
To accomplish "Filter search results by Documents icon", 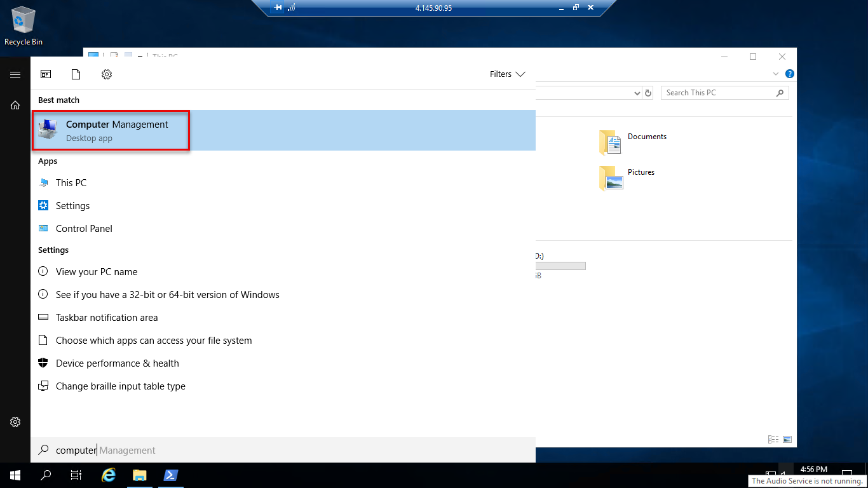I will tap(76, 74).
